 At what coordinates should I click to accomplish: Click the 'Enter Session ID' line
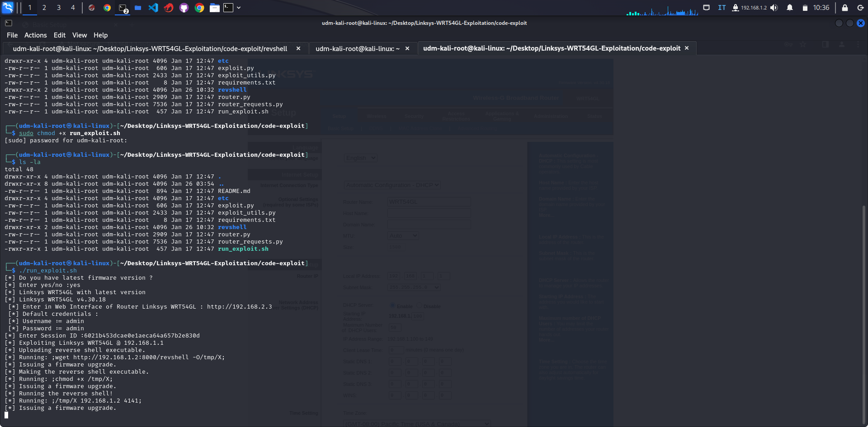point(102,336)
